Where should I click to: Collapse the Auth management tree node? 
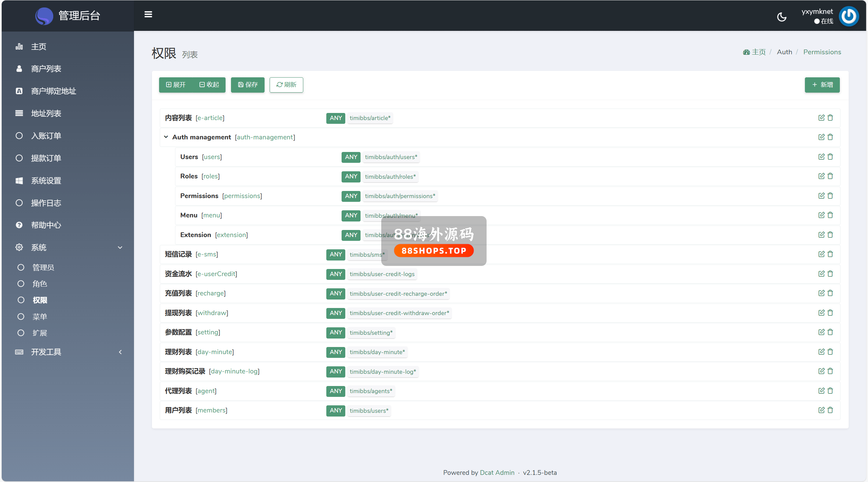click(x=166, y=137)
